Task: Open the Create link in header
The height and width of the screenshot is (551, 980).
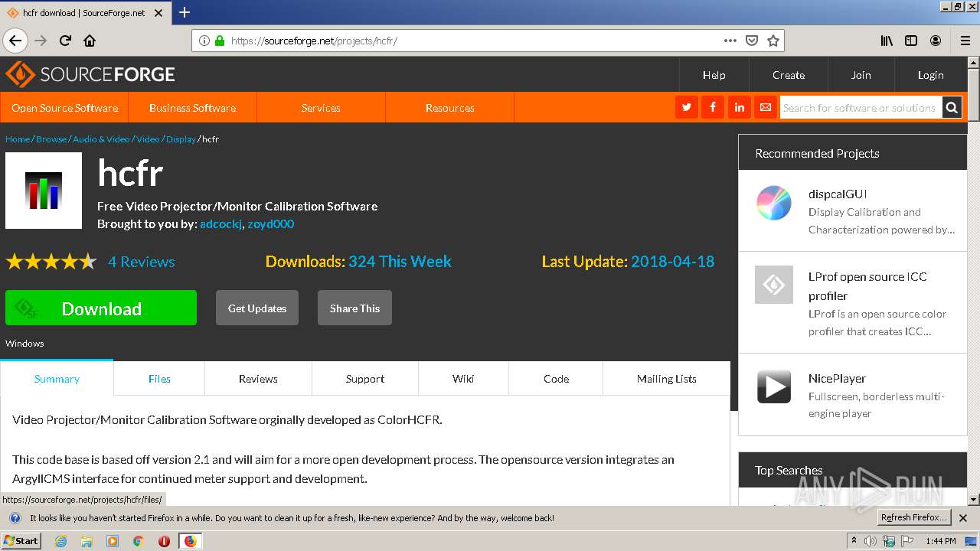Action: [789, 75]
